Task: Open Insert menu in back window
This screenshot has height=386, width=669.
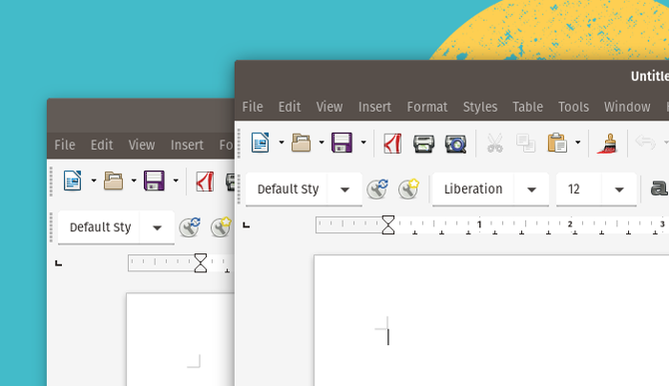Action: [x=187, y=145]
